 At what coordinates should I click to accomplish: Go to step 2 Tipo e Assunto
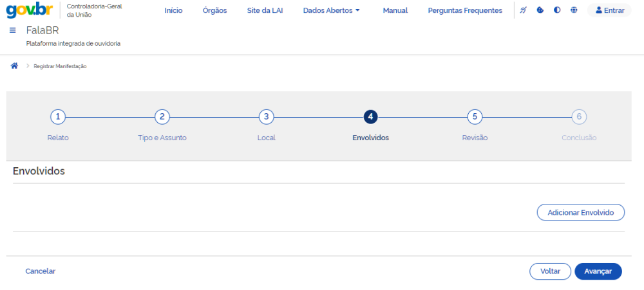click(162, 116)
